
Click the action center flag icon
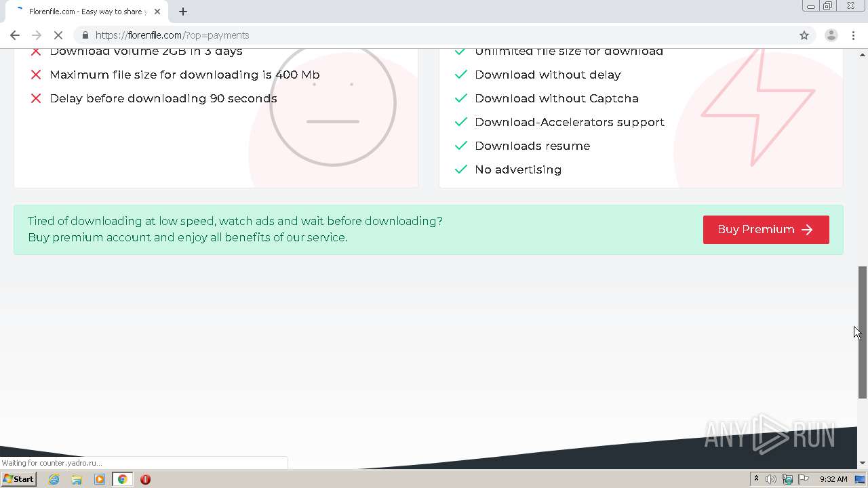click(804, 479)
